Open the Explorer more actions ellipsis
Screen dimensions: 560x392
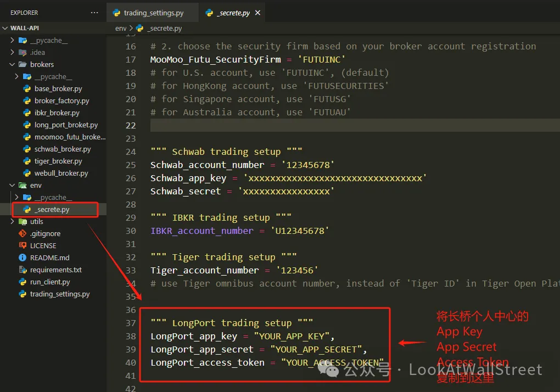click(94, 13)
